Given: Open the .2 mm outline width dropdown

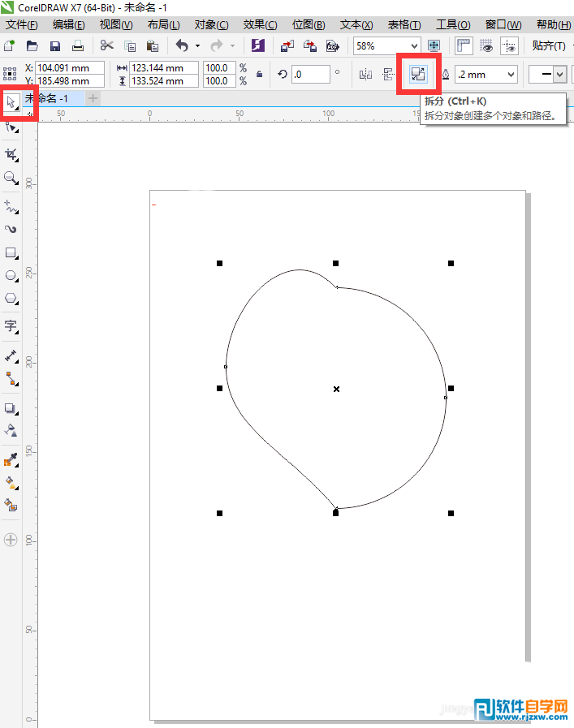Looking at the screenshot, I should click(x=511, y=75).
